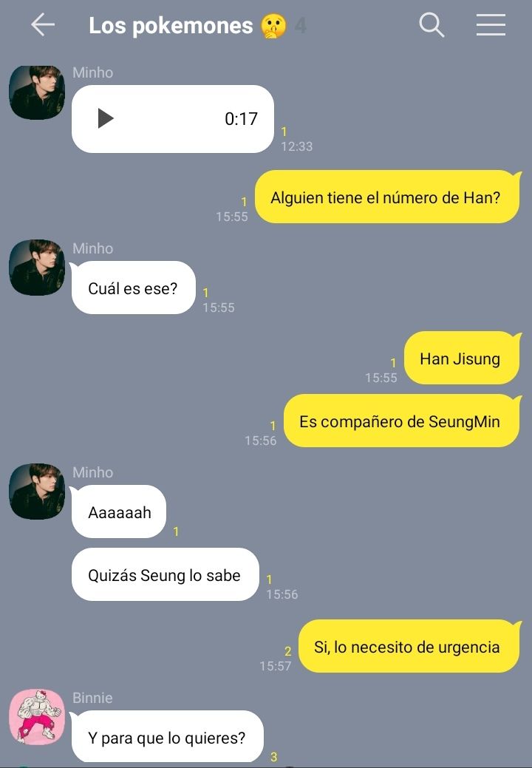Select the 'Aaaaaah' message bubble
This screenshot has height=768, width=532.
click(118, 512)
